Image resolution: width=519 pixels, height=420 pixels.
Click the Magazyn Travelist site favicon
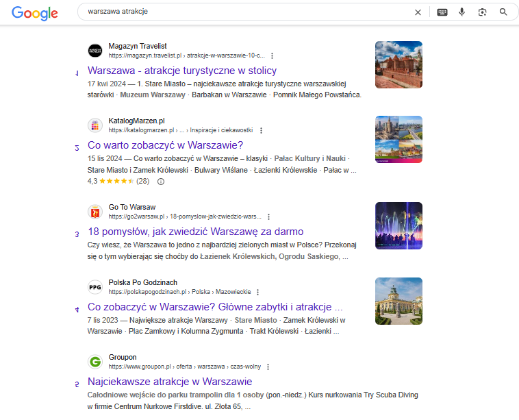point(95,51)
